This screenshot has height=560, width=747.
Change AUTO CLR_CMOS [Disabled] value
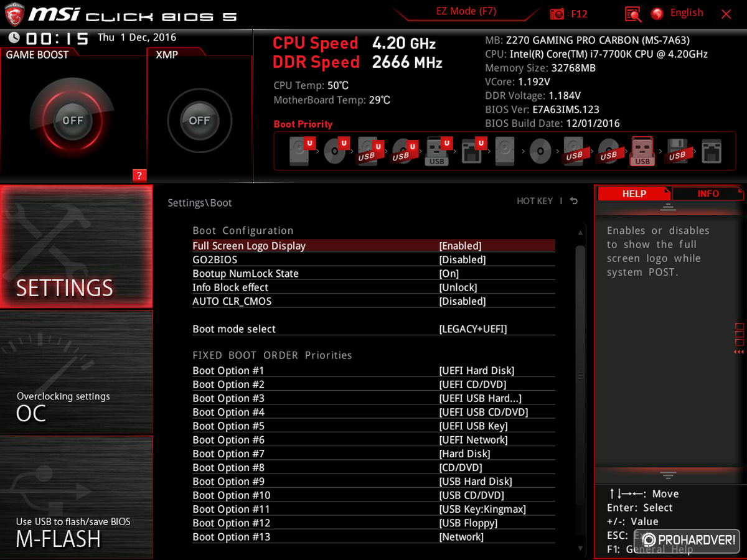point(463,301)
